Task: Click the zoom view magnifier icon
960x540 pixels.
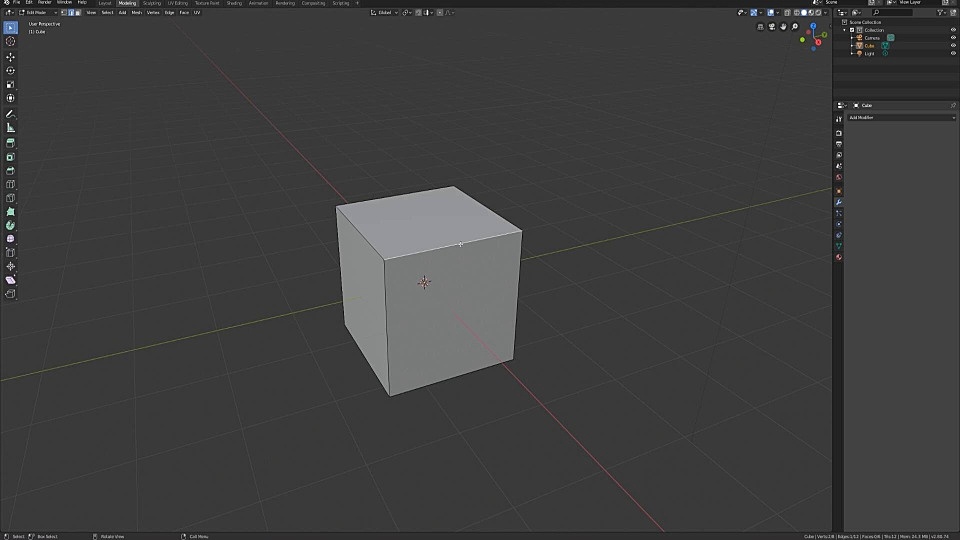Action: click(795, 26)
